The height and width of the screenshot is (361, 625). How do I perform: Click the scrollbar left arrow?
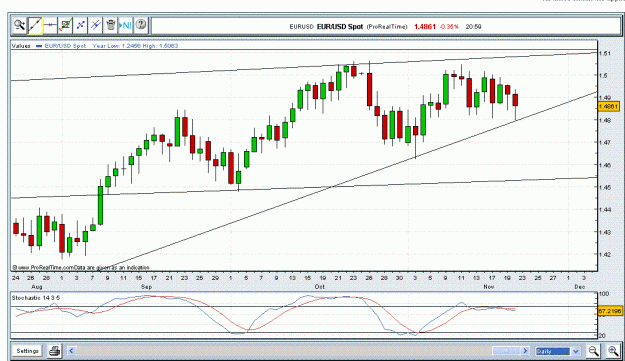[72, 351]
